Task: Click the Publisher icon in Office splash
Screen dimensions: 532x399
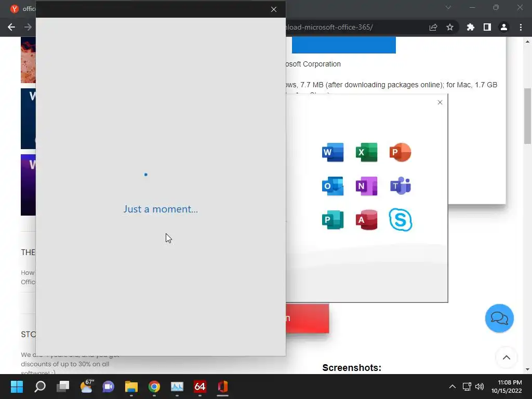Action: [332, 220]
